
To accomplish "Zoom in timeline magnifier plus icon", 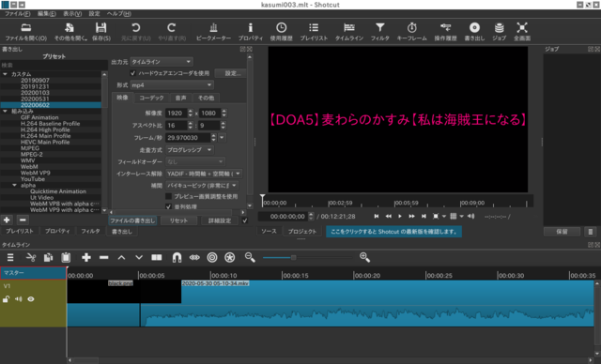I will (365, 258).
